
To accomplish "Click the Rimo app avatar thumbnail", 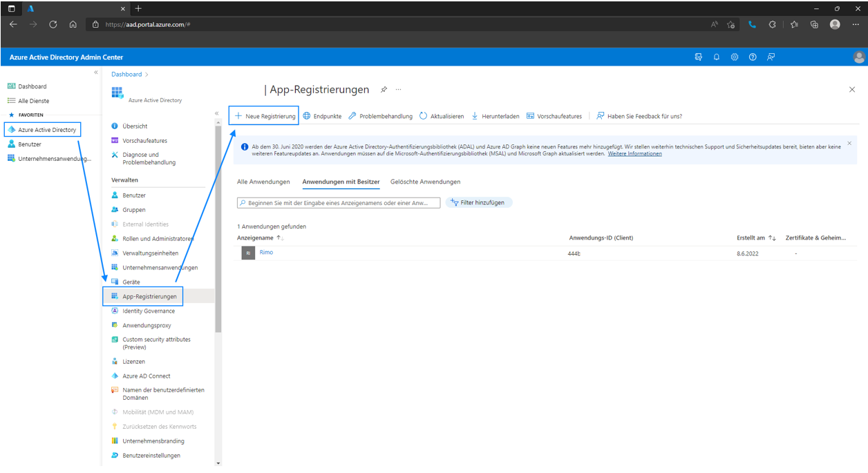I will (248, 253).
